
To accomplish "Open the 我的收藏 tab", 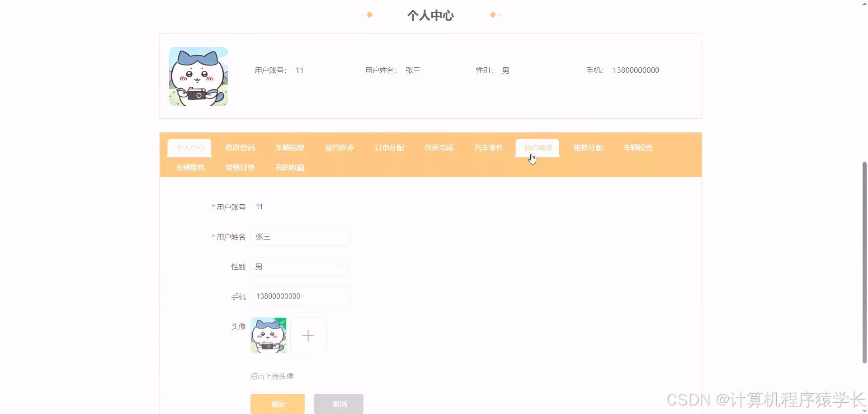I will pyautogui.click(x=290, y=167).
